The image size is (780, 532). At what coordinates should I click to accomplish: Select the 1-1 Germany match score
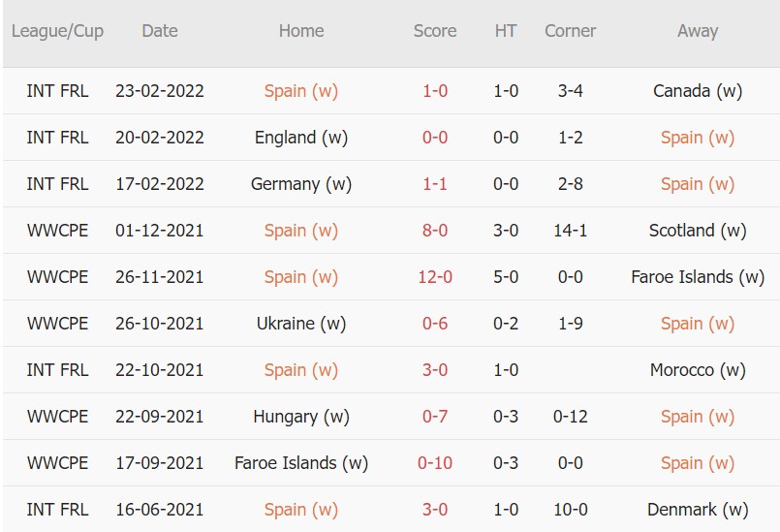tap(434, 184)
